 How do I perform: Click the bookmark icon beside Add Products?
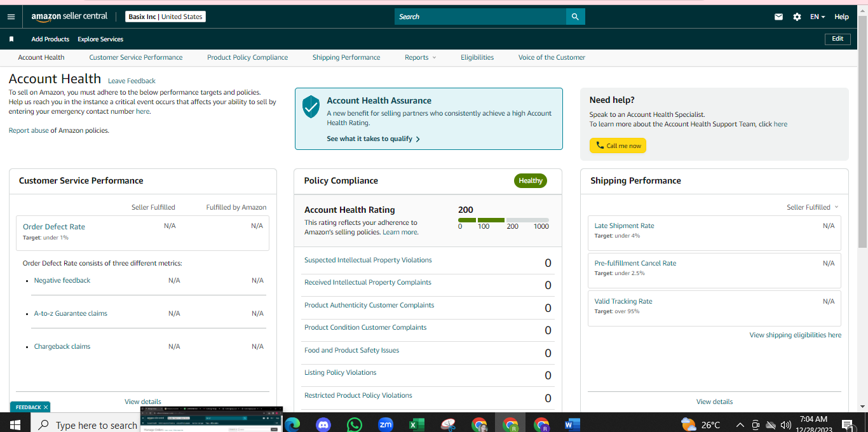(x=11, y=39)
